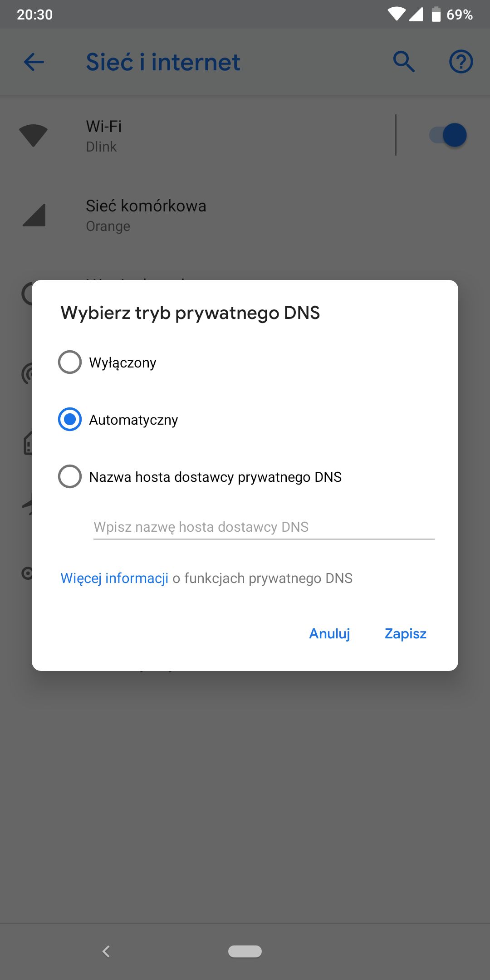Screen dimensions: 490x980
Task: Open help question mark icon
Action: pos(461,62)
